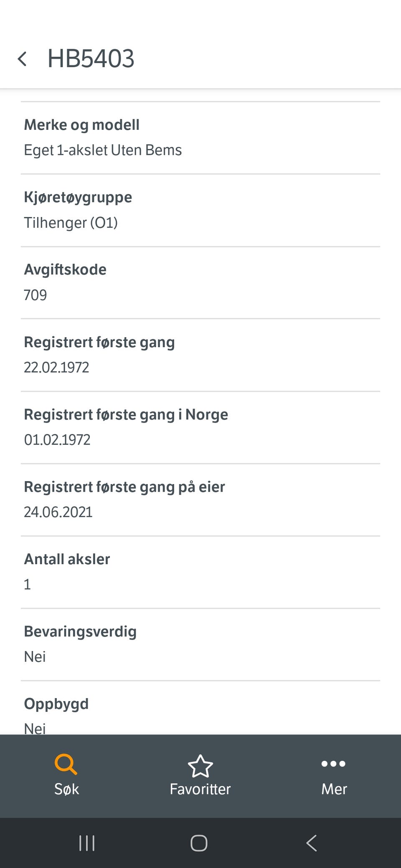Tap the Android home button
401x868 pixels.
pyautogui.click(x=199, y=843)
